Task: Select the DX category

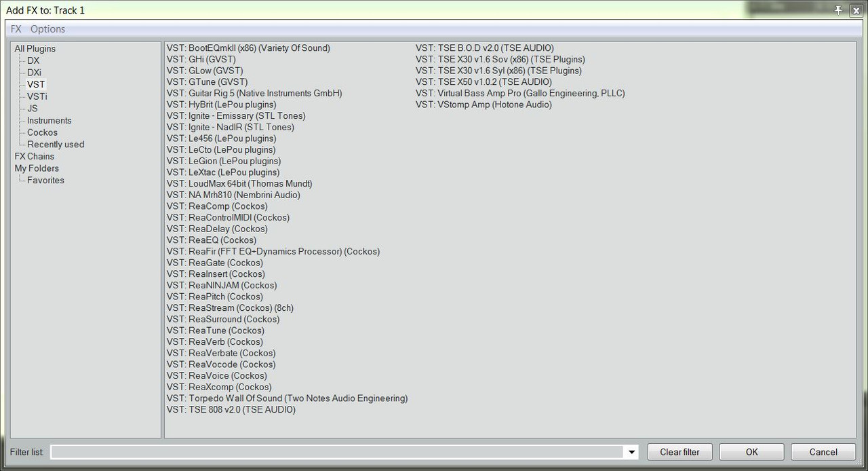Action: (x=33, y=60)
